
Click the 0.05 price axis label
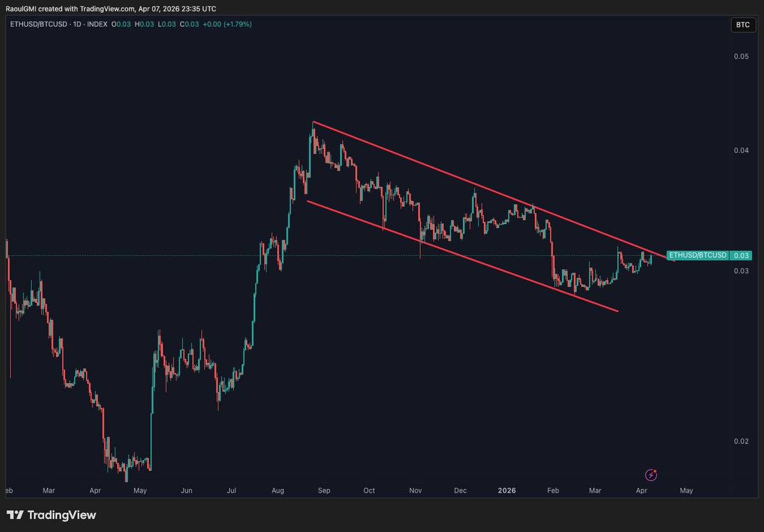pos(740,57)
